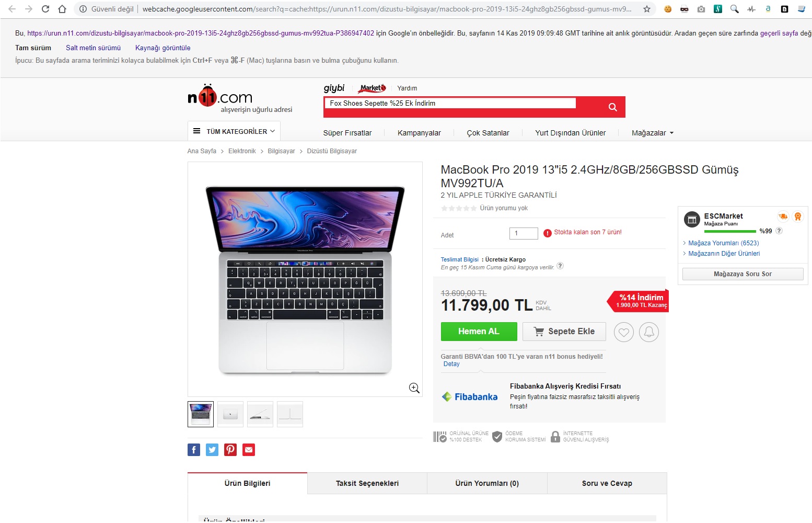Pin product on Pinterest

(230, 450)
